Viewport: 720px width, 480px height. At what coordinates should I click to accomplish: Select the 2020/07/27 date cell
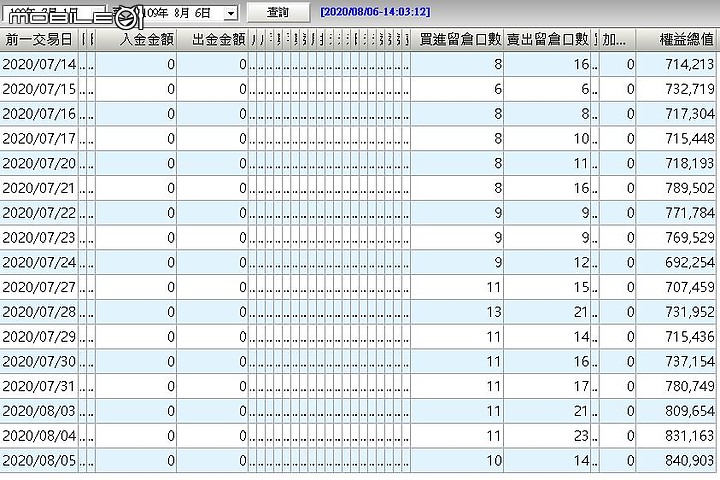39,288
